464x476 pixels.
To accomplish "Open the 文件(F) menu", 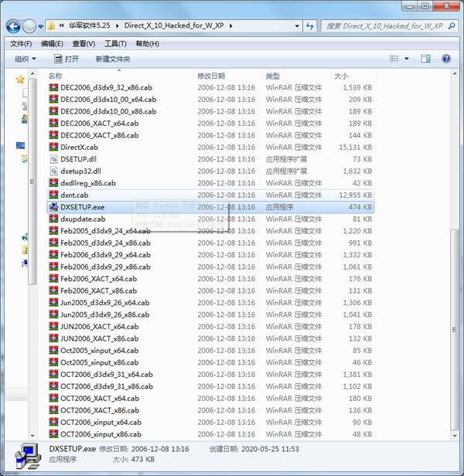I will coord(21,44).
